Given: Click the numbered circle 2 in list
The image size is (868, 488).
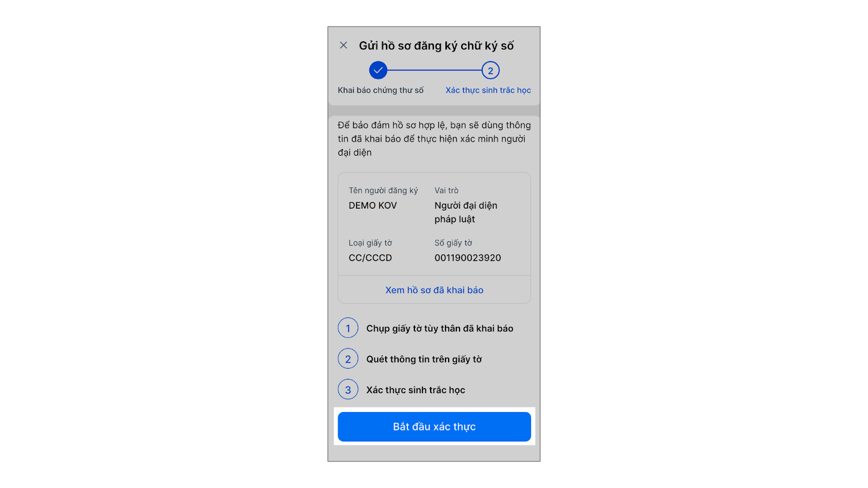Looking at the screenshot, I should (348, 359).
